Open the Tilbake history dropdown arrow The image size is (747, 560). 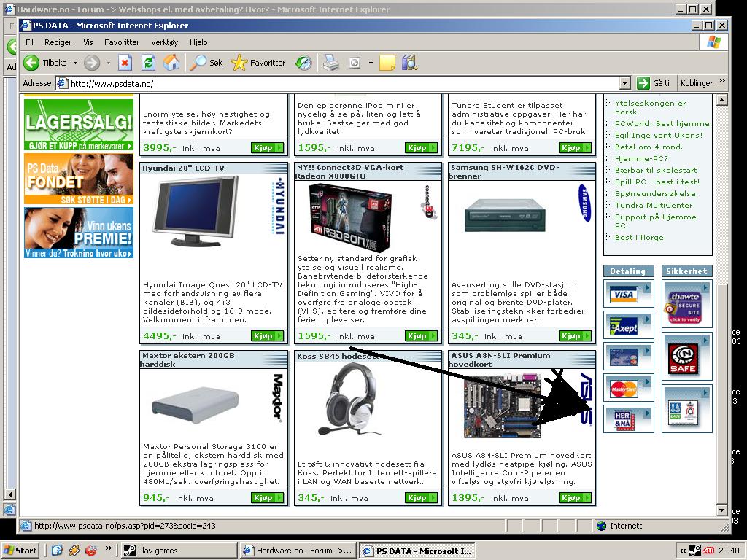point(75,63)
